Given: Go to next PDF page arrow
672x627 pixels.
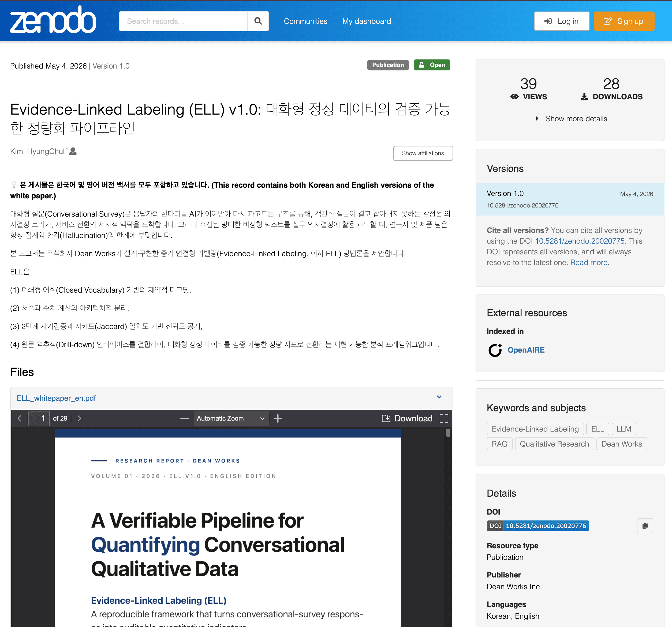Looking at the screenshot, I should [x=79, y=418].
